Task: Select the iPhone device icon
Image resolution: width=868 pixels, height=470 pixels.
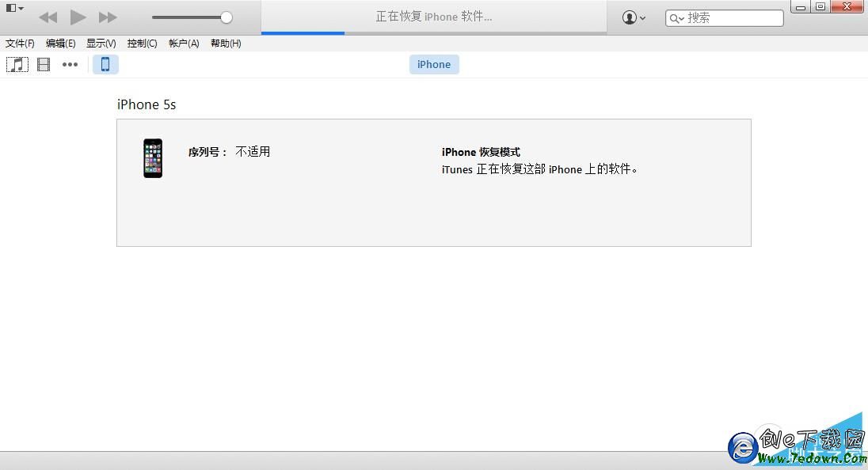Action: click(105, 65)
